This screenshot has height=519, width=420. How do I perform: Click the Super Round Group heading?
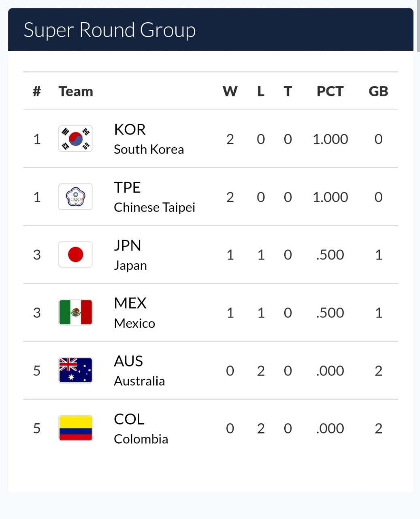(x=110, y=30)
